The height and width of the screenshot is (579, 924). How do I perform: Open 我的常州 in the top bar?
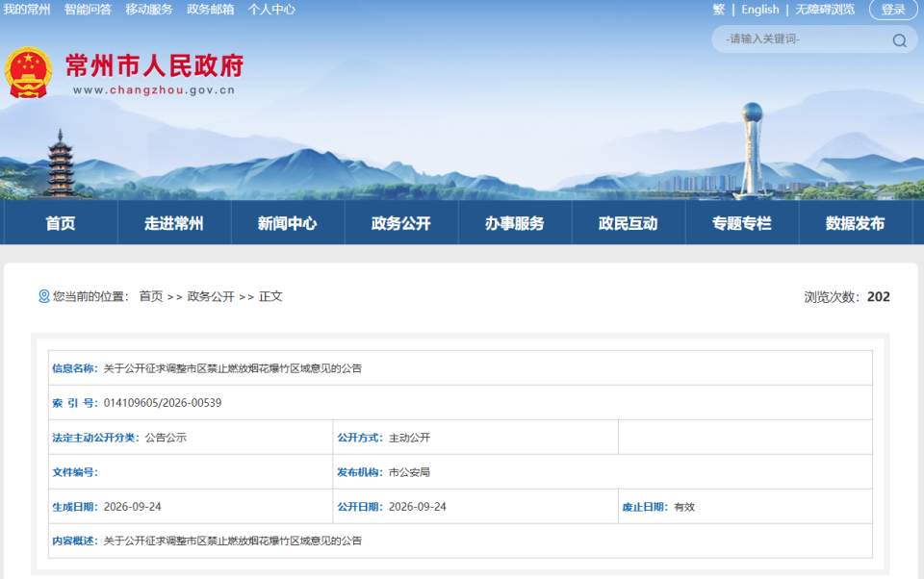[x=27, y=10]
